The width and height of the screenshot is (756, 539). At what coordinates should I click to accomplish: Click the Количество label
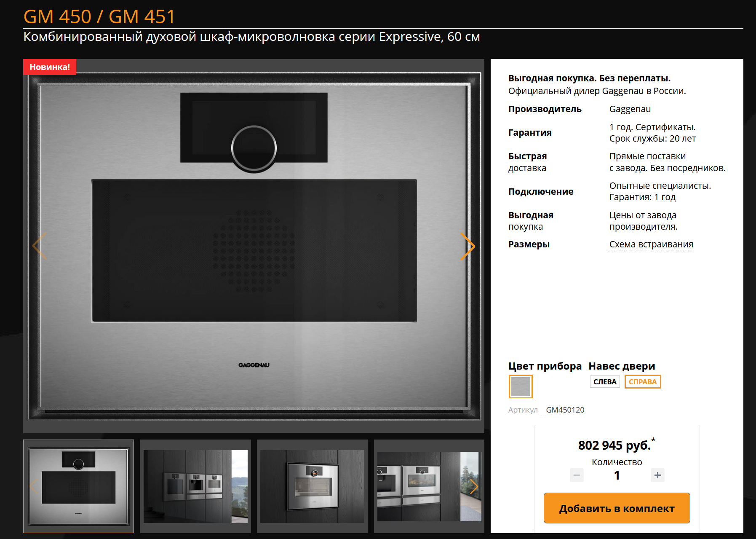pos(617,462)
